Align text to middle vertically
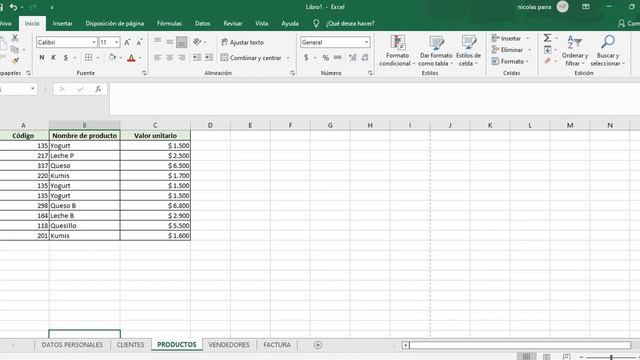 (169, 42)
